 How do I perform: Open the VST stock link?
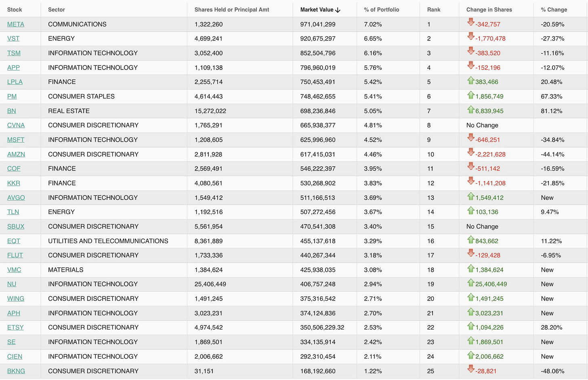[13, 39]
